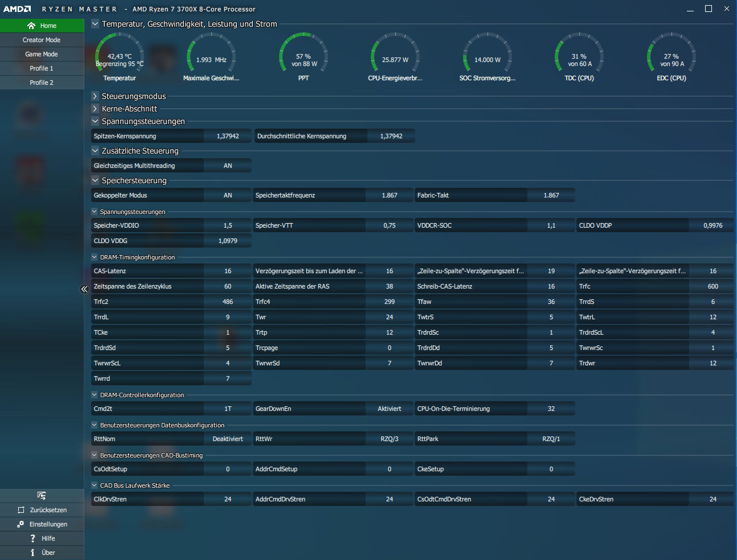Collapse the DRAM-Timingkonfiguration section
The width and height of the screenshot is (737, 560).
coord(95,257)
